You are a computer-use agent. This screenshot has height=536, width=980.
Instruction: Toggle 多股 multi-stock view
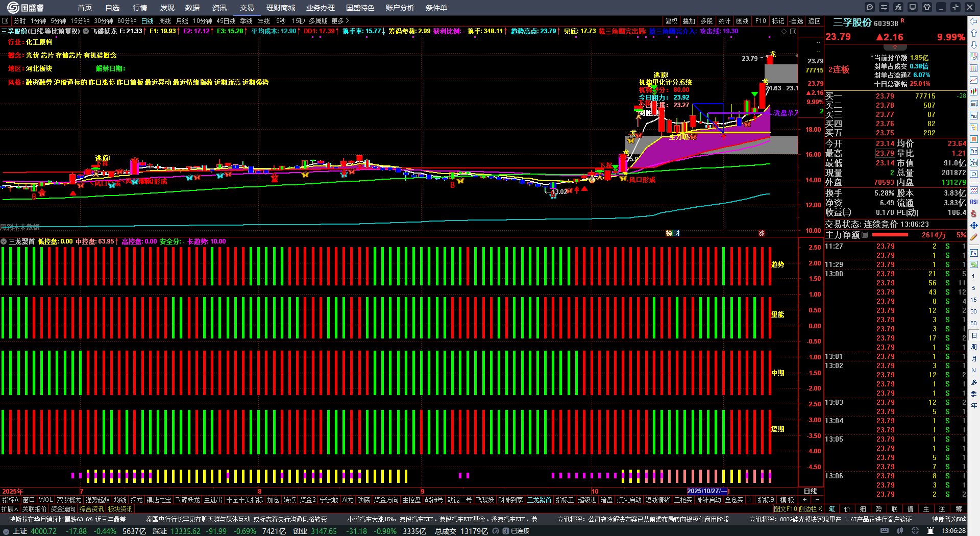[x=706, y=21]
